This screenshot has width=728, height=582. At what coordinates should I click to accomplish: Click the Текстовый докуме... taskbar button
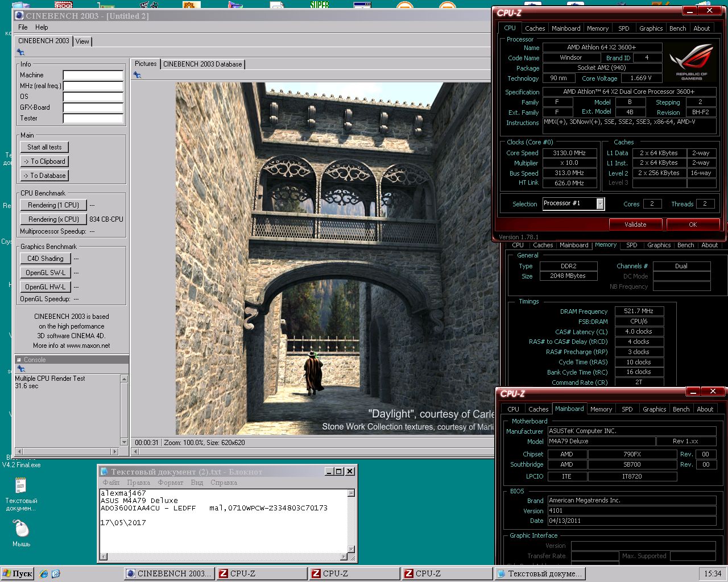point(540,573)
